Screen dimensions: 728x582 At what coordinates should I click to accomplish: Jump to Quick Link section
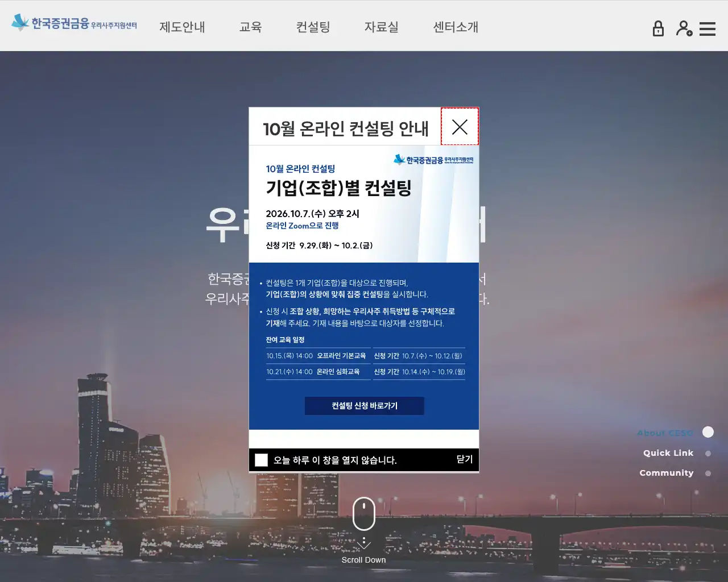pyautogui.click(x=668, y=453)
